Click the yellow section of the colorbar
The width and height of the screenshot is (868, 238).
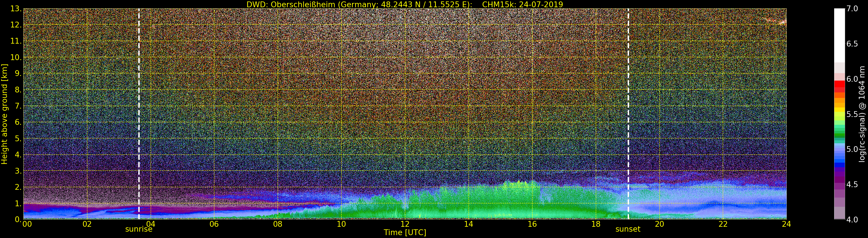point(839,110)
